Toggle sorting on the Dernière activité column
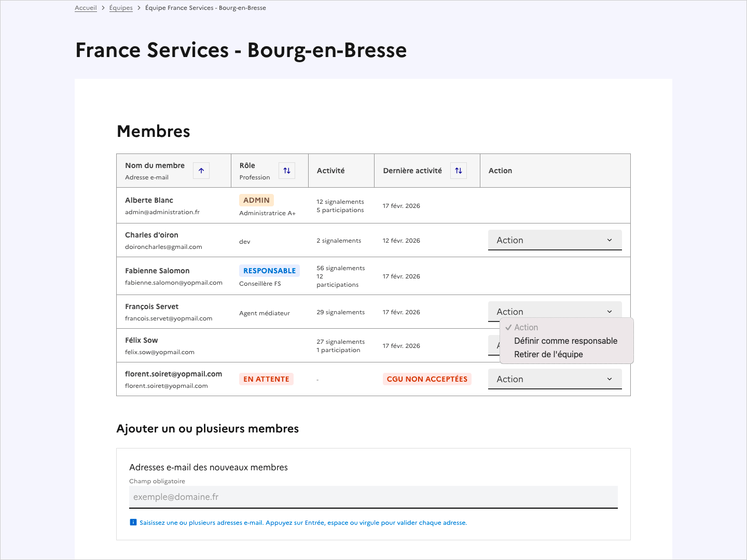Image resolution: width=747 pixels, height=560 pixels. coord(458,170)
